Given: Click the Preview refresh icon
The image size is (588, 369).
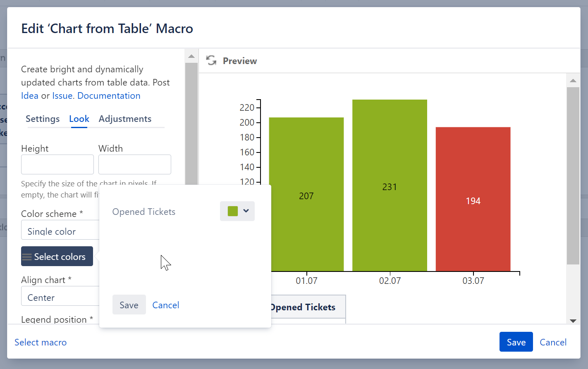Looking at the screenshot, I should click(x=211, y=61).
